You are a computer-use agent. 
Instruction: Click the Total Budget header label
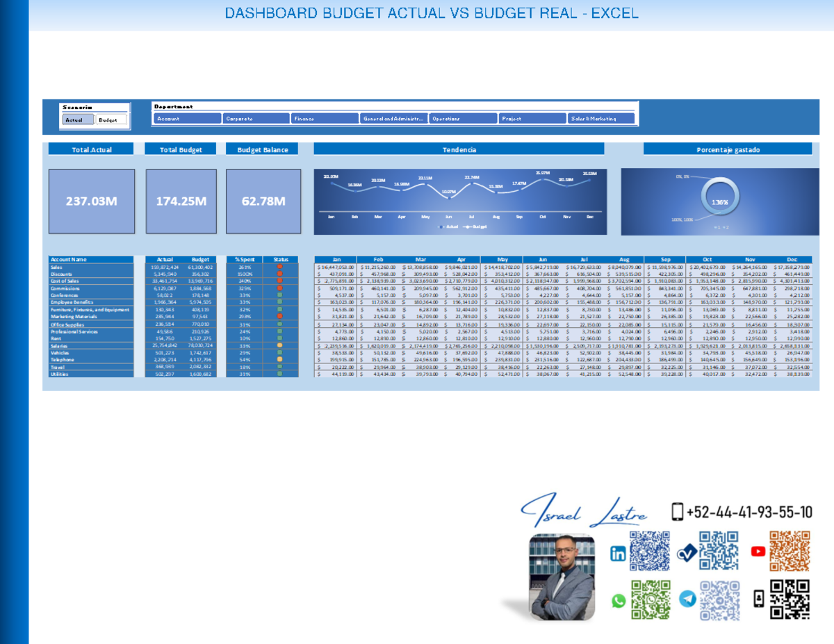tap(181, 149)
